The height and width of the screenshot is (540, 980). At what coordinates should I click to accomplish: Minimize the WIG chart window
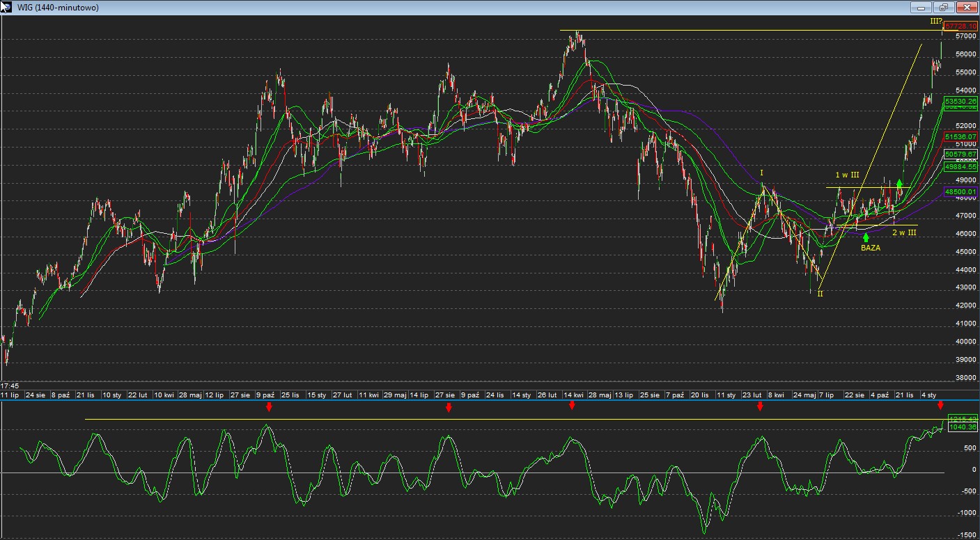pyautogui.click(x=921, y=7)
